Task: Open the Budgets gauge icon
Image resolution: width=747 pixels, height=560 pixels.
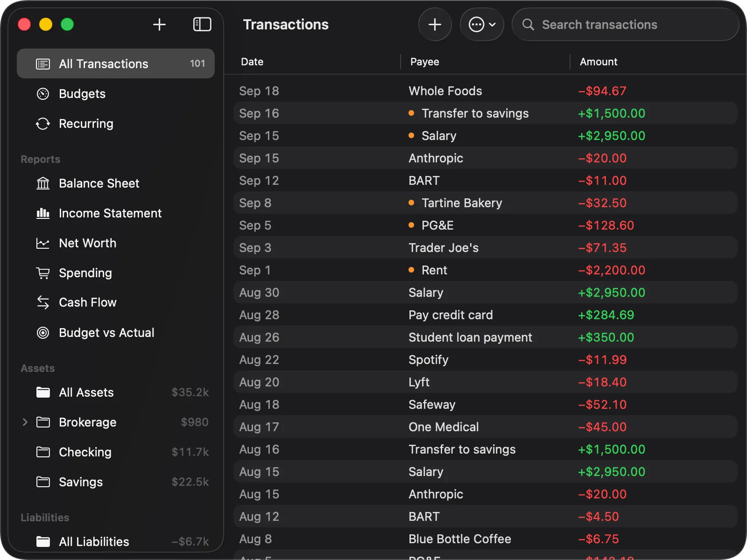Action: click(43, 94)
